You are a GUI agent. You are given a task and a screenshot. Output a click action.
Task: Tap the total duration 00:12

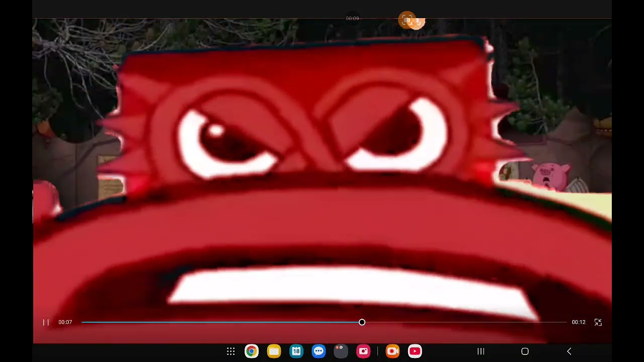[x=579, y=322]
